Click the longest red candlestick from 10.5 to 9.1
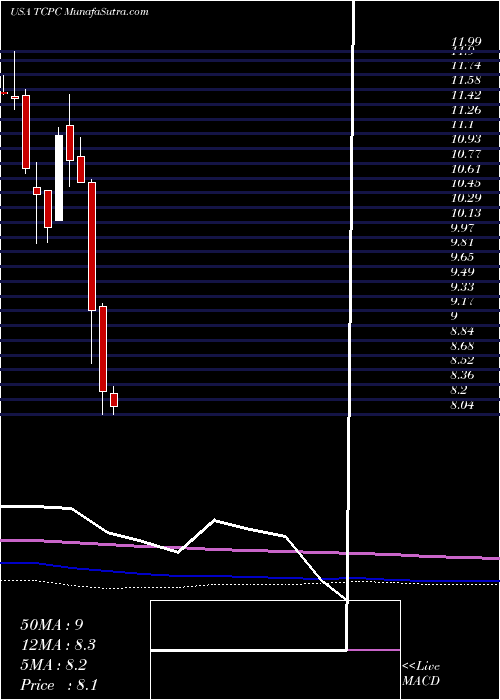 point(92,246)
